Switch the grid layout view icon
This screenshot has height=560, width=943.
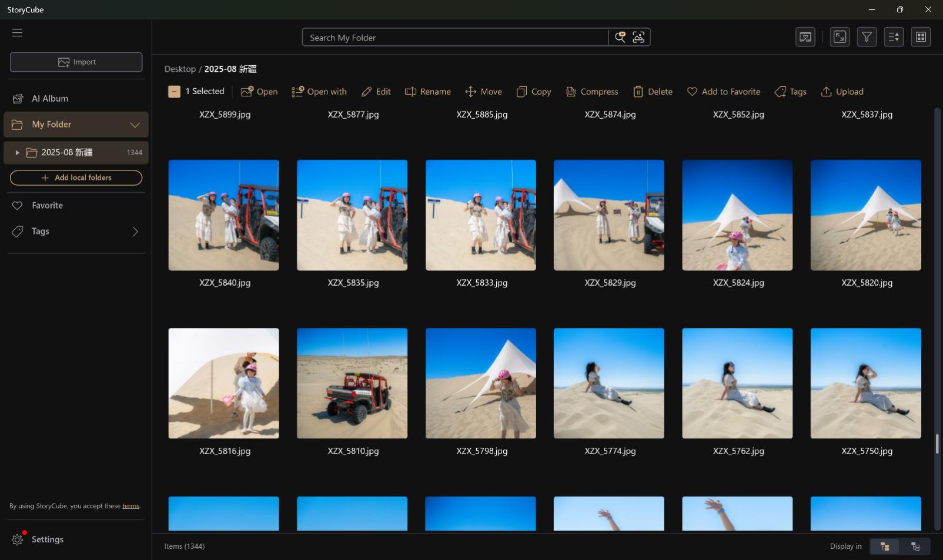coord(921,37)
